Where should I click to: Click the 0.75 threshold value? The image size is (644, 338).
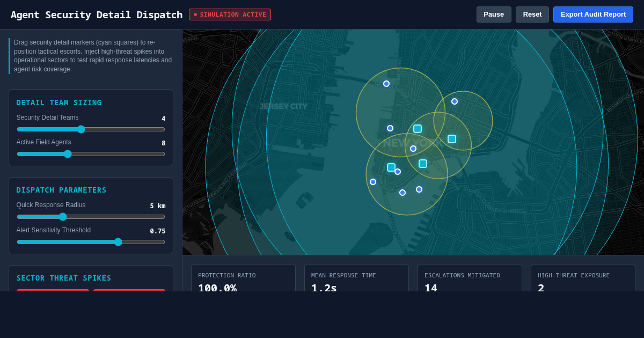(158, 231)
